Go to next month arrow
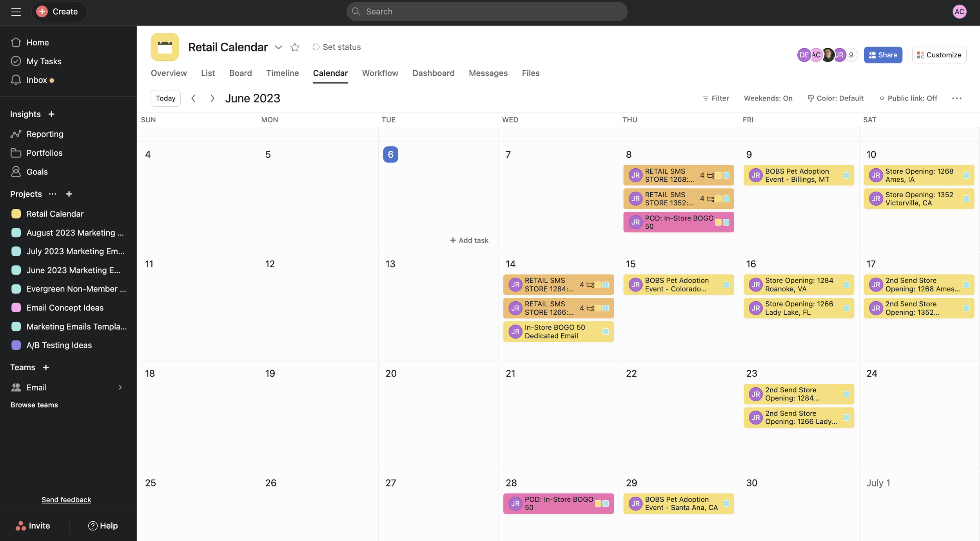This screenshot has width=980, height=541. pyautogui.click(x=212, y=98)
